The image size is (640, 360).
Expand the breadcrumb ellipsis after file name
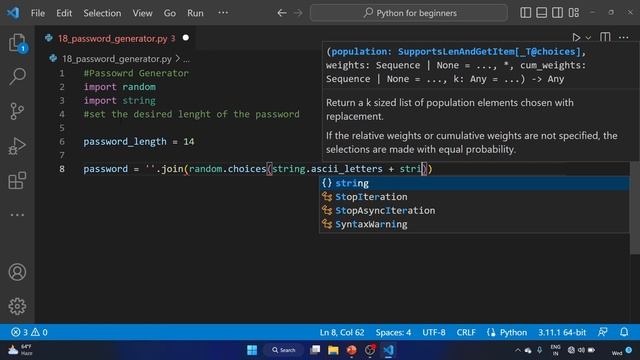point(186,59)
